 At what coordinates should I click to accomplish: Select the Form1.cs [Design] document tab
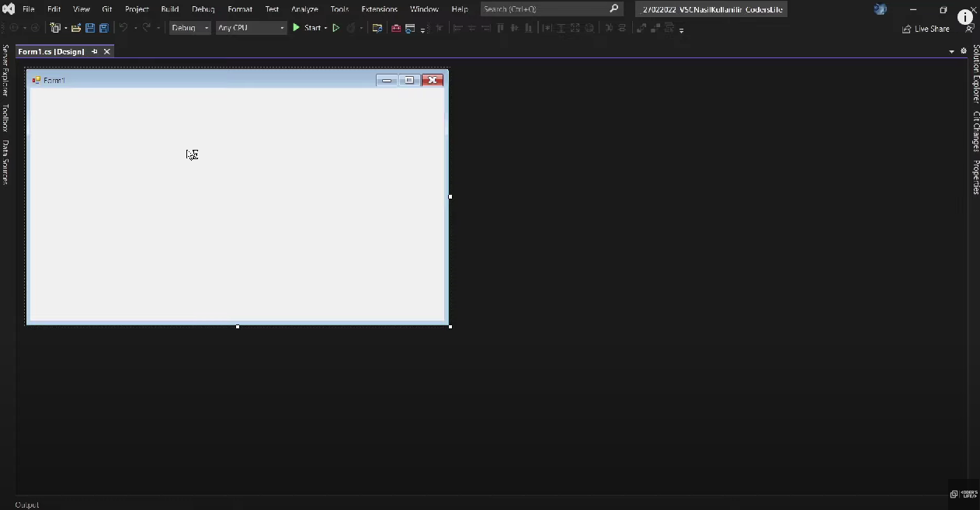click(x=51, y=51)
